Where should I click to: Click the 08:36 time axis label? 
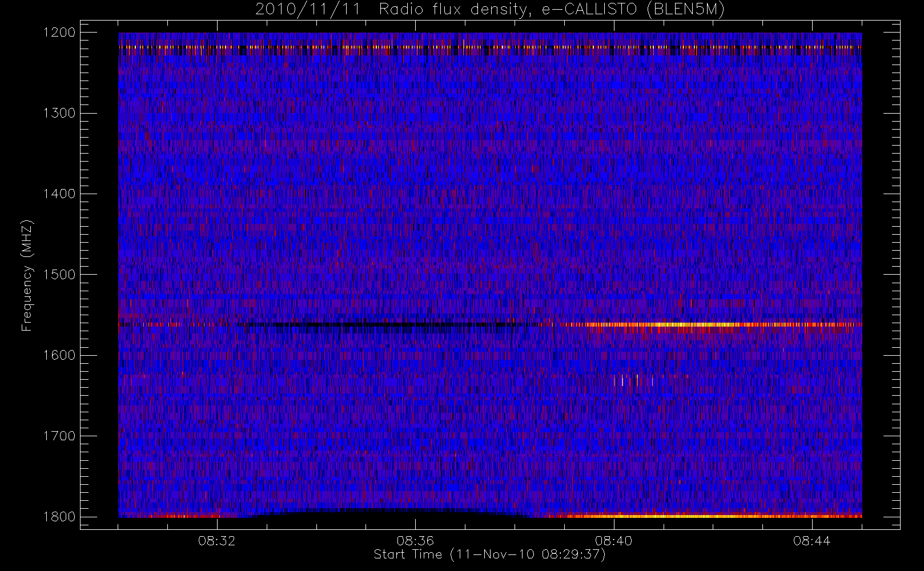pyautogui.click(x=415, y=541)
